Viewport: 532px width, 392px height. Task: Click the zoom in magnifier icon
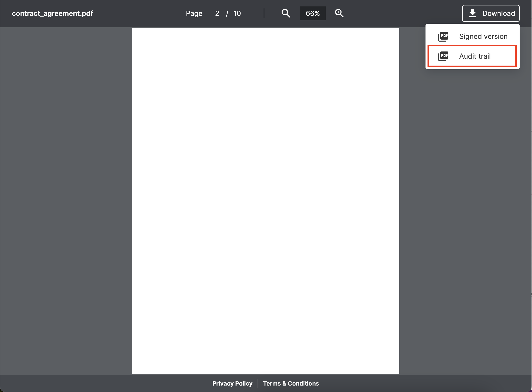pyautogui.click(x=339, y=13)
